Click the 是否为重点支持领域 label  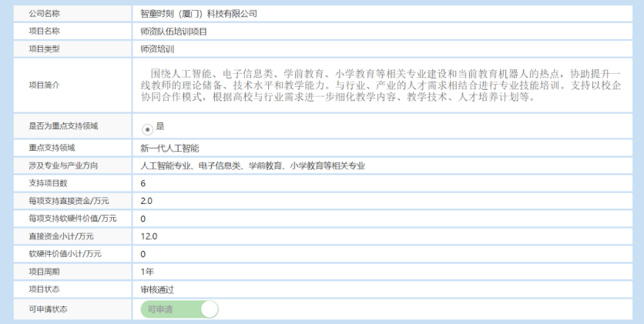[63, 126]
